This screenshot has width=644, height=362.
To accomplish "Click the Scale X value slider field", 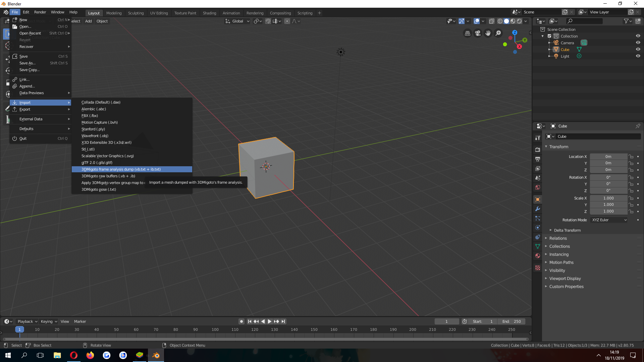I will click(x=608, y=198).
